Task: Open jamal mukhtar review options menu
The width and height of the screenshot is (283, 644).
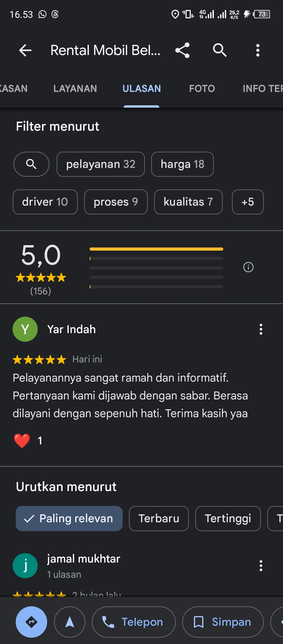Action: pos(261,566)
